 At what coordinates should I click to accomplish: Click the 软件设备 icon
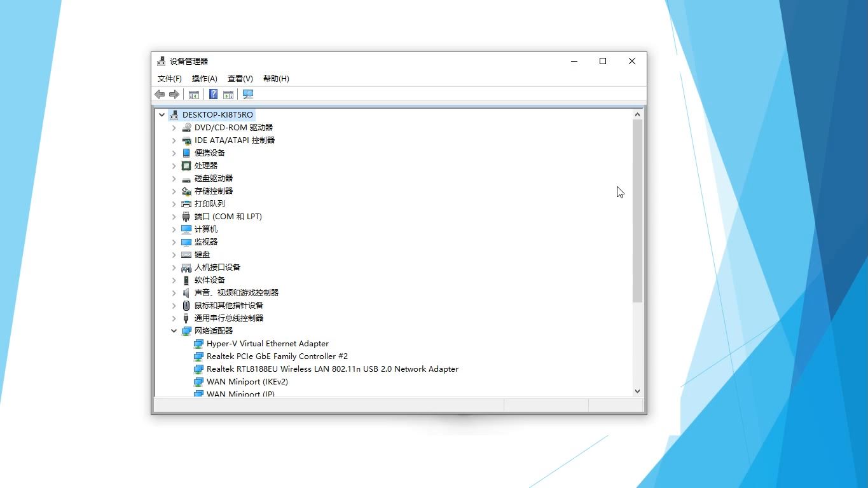186,280
